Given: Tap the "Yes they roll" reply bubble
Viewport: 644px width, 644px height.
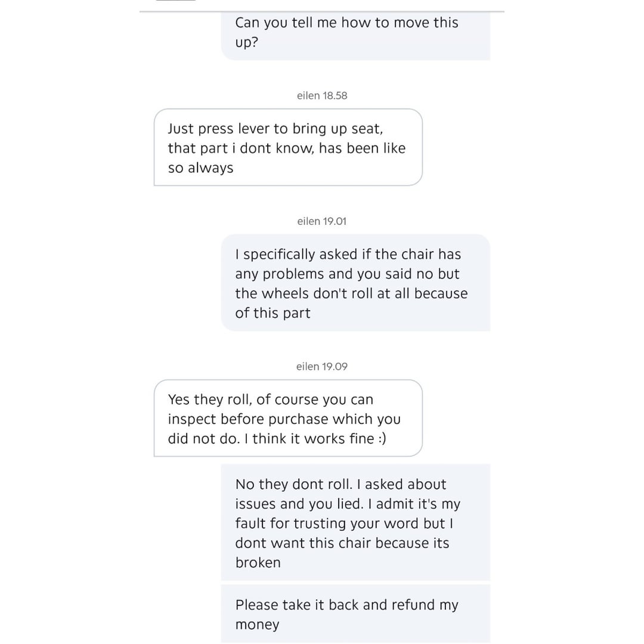Looking at the screenshot, I should 288,418.
